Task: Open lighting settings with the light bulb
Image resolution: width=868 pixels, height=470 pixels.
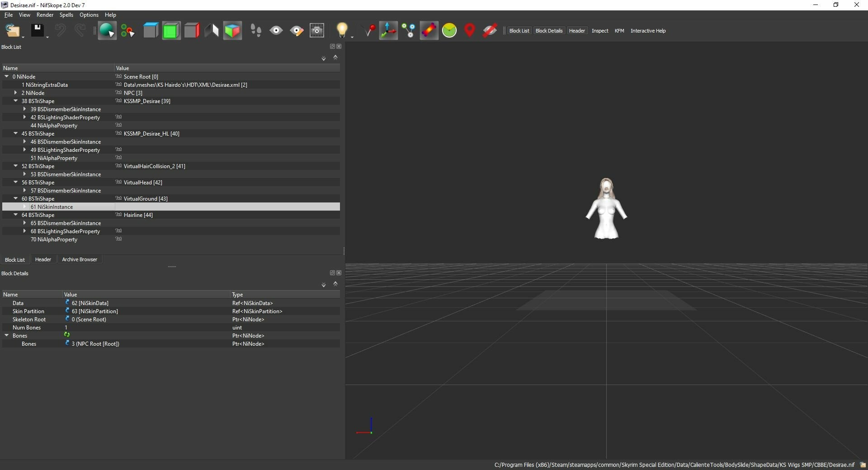Action: 342,31
